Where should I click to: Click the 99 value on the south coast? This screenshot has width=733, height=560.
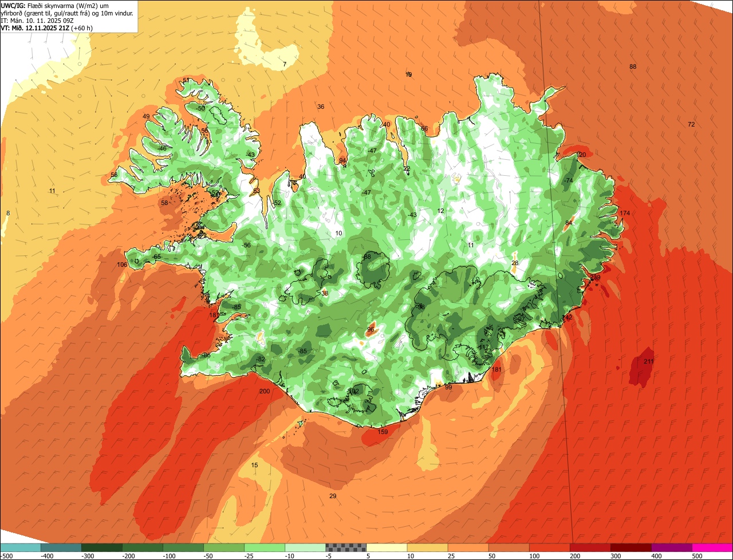click(448, 388)
